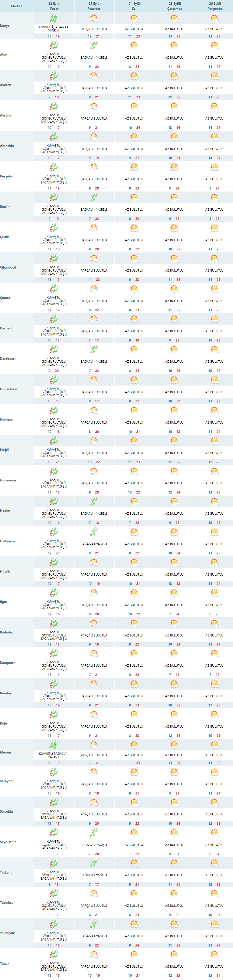This screenshot has width=233, height=980.
Task: Select the Tuzlukçu district label
Action: pyautogui.click(x=7, y=902)
